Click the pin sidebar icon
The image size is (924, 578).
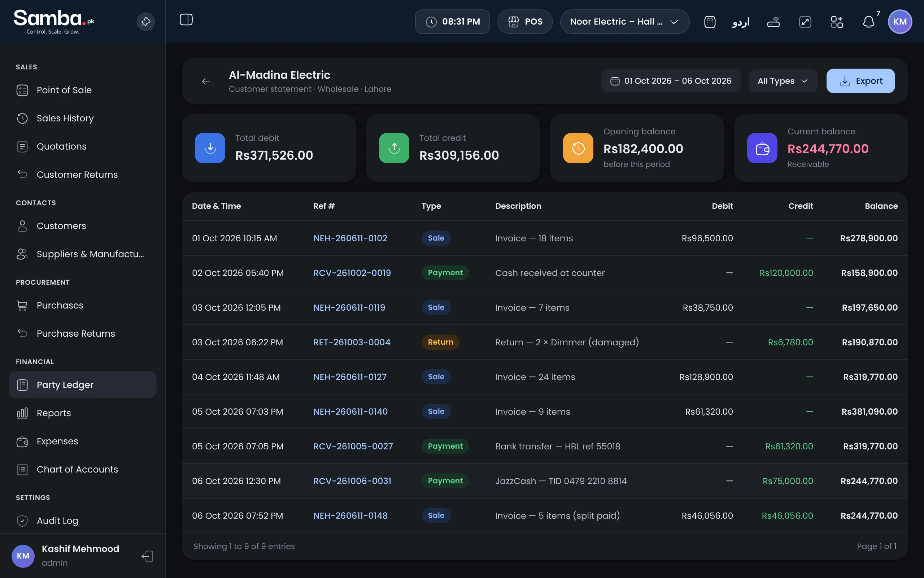click(145, 22)
